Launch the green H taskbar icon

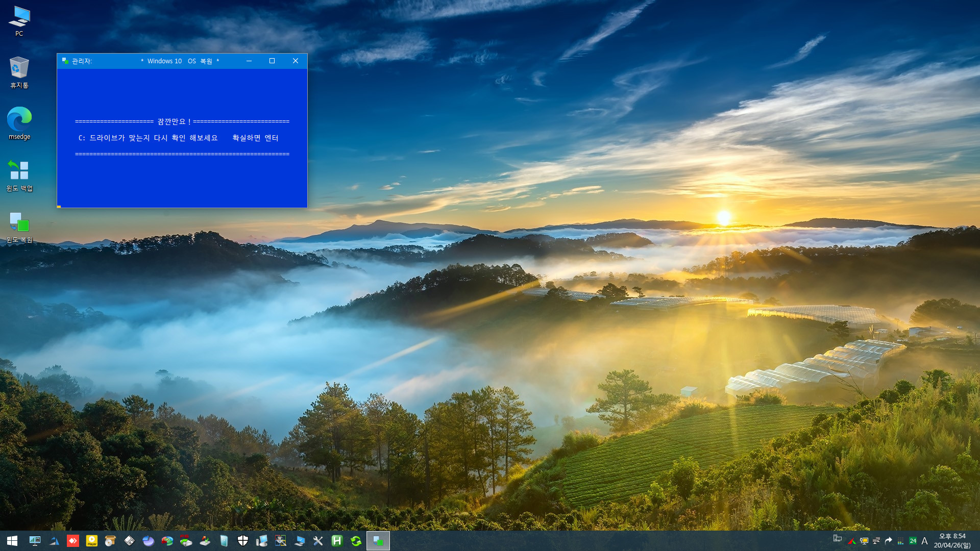coord(337,541)
